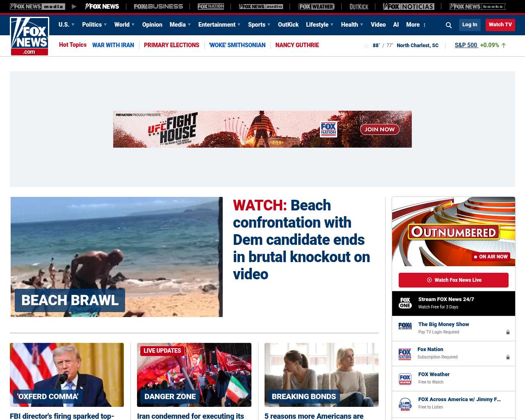Click the LIVE UPDATES badge
Screen dimensions: 525x420
(162, 351)
